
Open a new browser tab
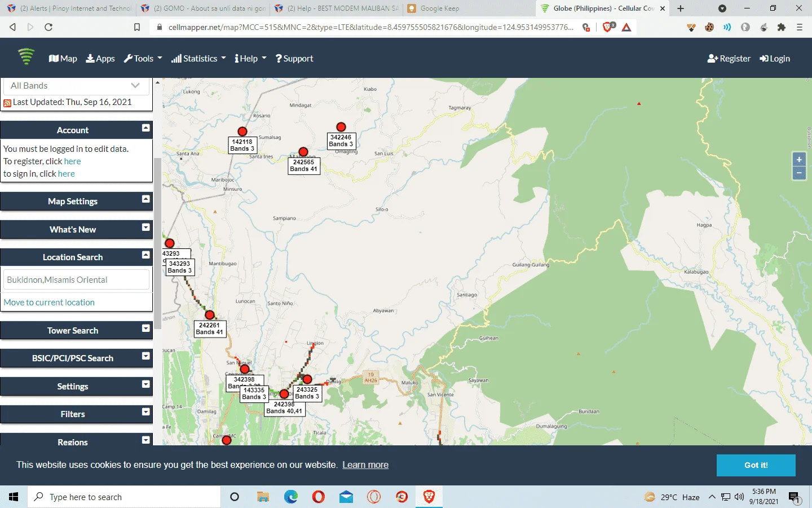tap(681, 8)
